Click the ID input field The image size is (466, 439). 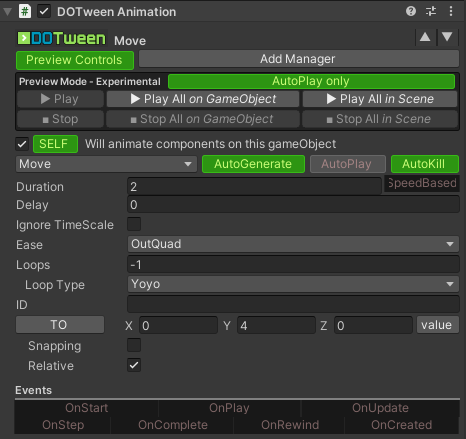coord(293,304)
